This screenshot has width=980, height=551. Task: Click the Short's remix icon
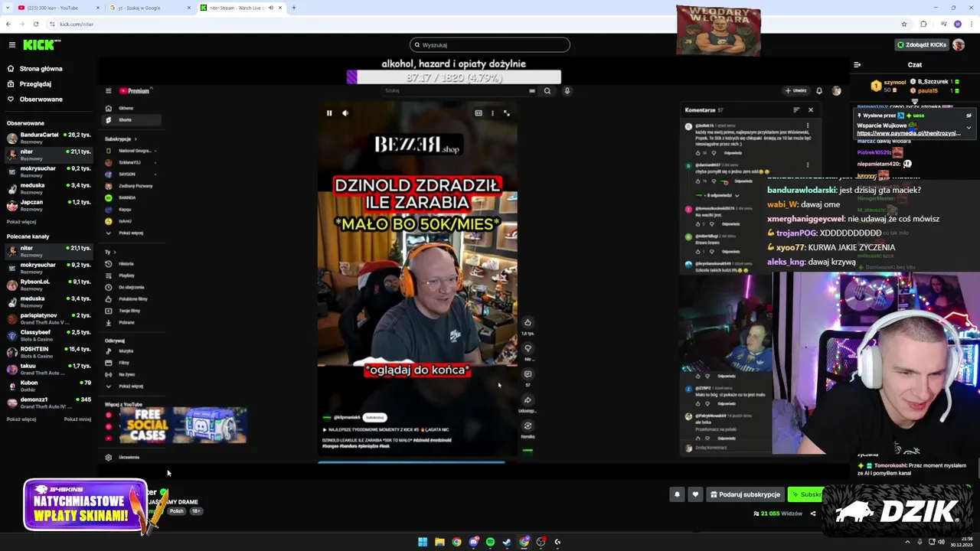[528, 426]
